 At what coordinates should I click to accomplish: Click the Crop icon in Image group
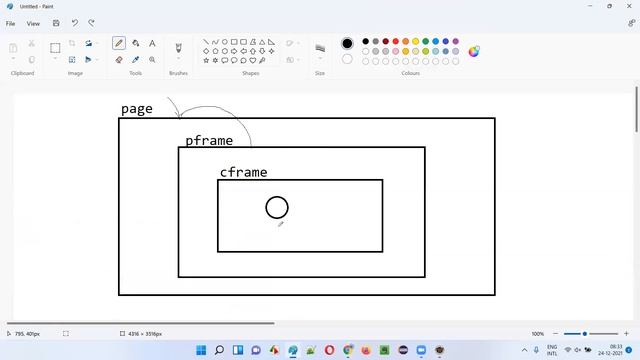click(72, 43)
